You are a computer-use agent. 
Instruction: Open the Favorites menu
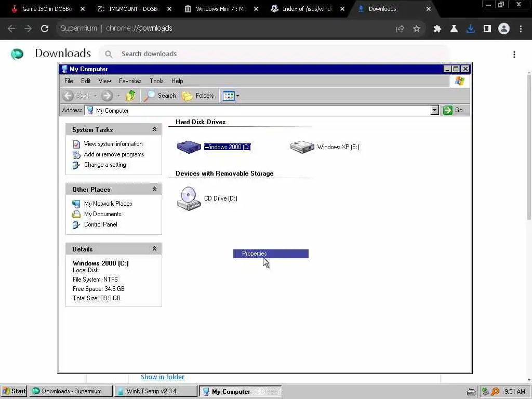click(x=130, y=81)
